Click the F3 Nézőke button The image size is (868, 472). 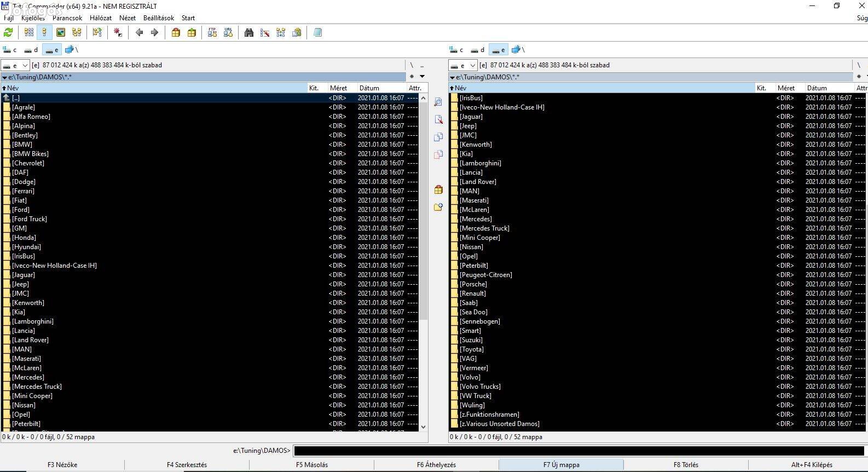[62, 465]
